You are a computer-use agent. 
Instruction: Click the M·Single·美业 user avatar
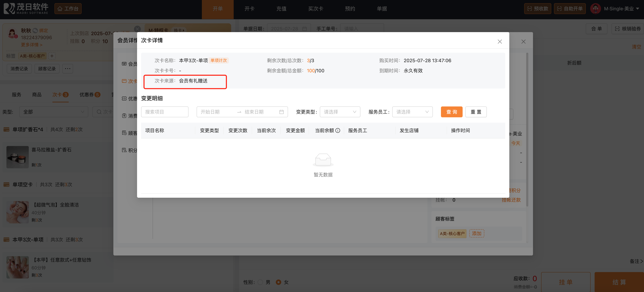[595, 9]
